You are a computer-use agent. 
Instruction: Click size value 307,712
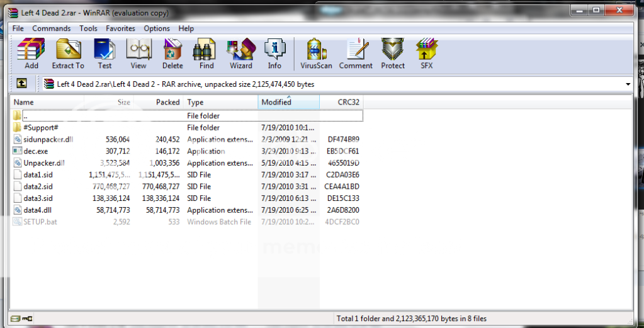[118, 151]
